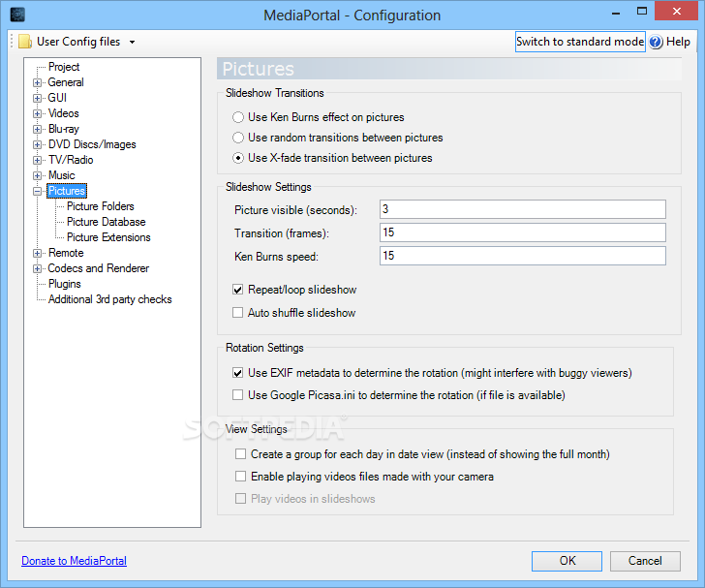
Task: Click the OK button
Action: pyautogui.click(x=567, y=561)
